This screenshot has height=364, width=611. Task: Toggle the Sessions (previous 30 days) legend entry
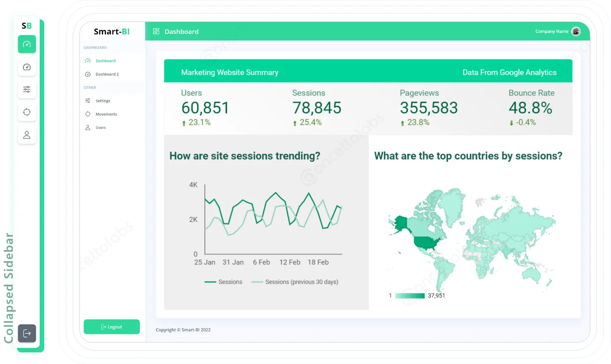click(295, 282)
